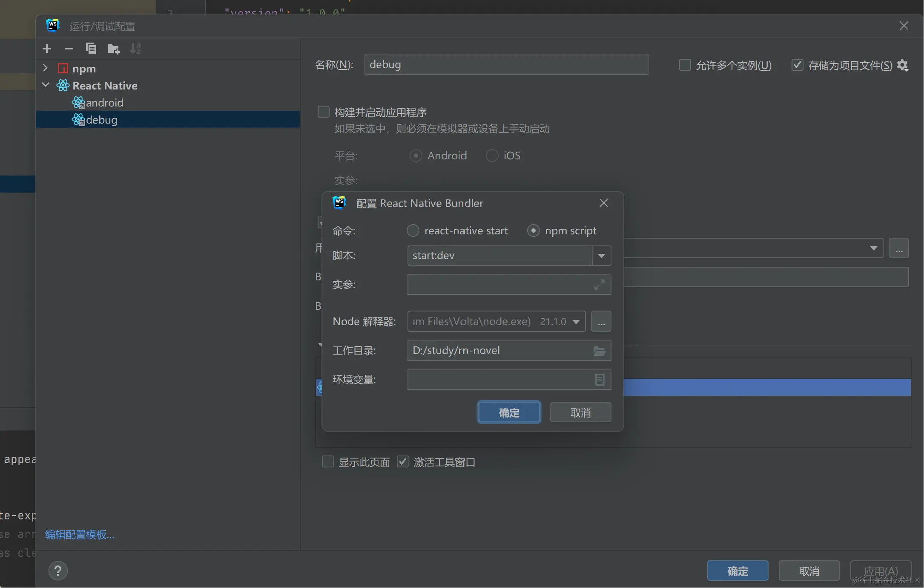924x588 pixels.
Task: Close the Run/Debug configurations window
Action: pyautogui.click(x=904, y=26)
